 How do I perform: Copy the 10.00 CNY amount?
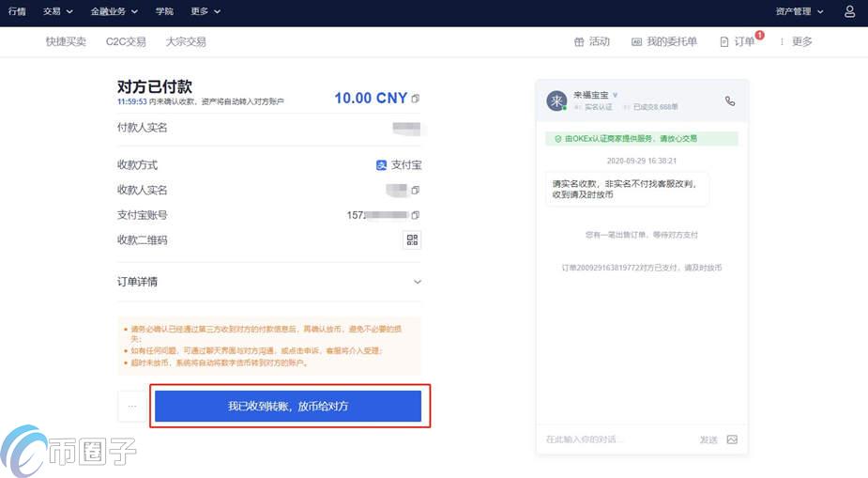click(x=415, y=99)
